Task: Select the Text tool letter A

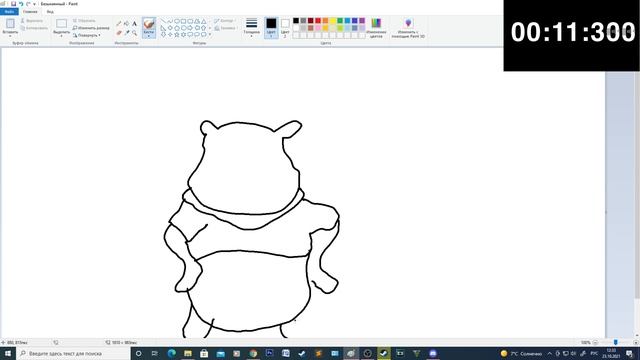Action: click(134, 24)
